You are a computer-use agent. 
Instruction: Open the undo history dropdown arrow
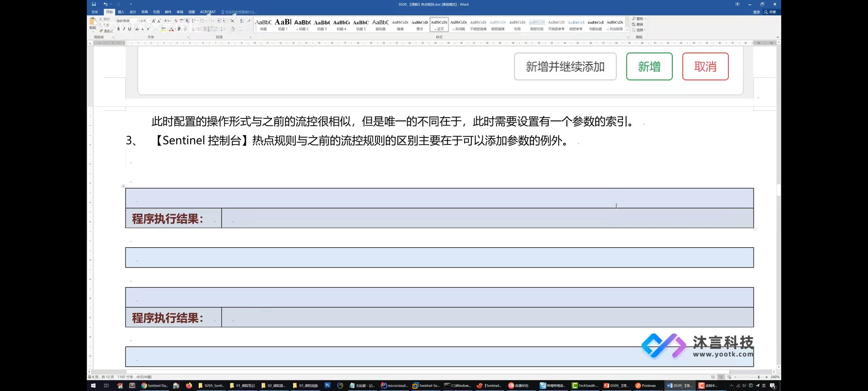(111, 4)
